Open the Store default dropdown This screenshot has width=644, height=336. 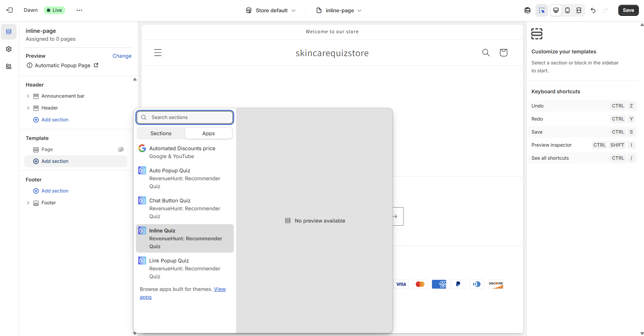[271, 10]
